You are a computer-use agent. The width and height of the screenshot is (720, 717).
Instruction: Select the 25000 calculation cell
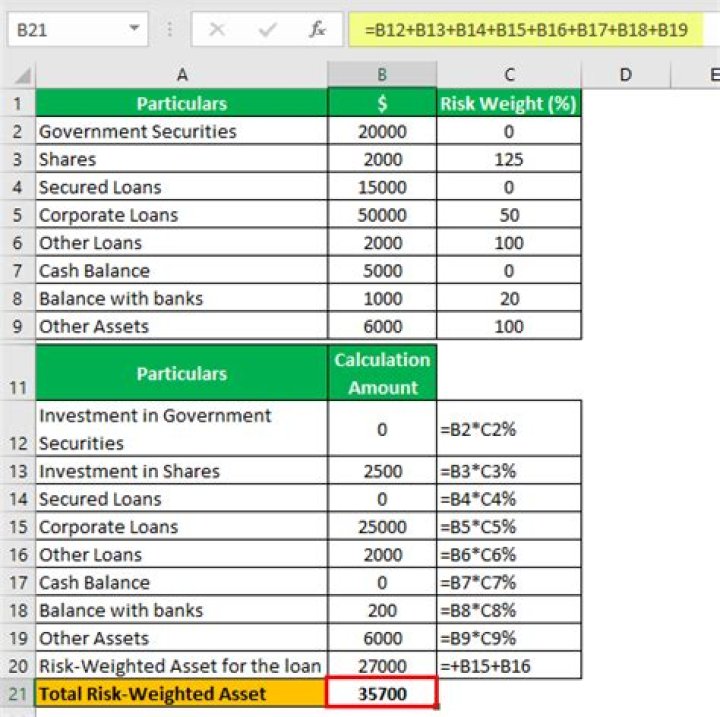pos(382,526)
